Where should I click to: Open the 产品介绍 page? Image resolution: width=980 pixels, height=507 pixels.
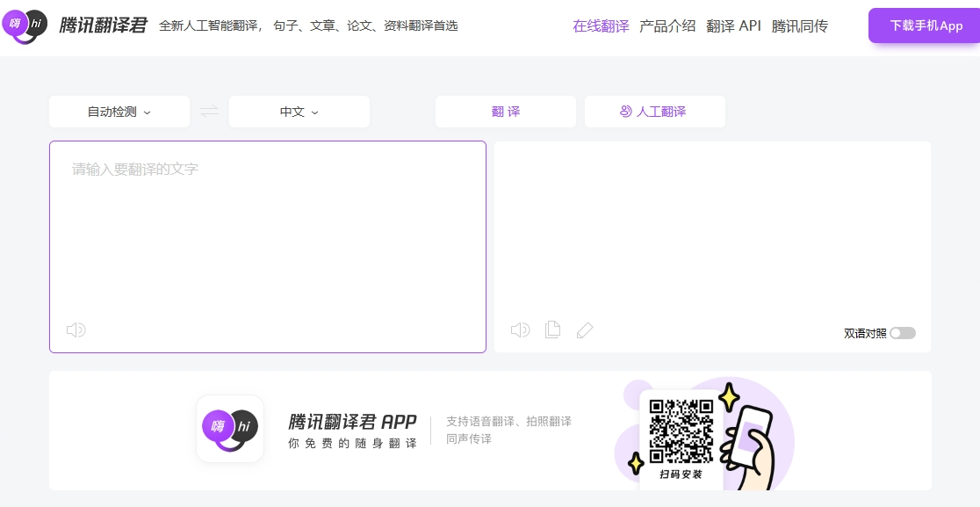point(667,25)
